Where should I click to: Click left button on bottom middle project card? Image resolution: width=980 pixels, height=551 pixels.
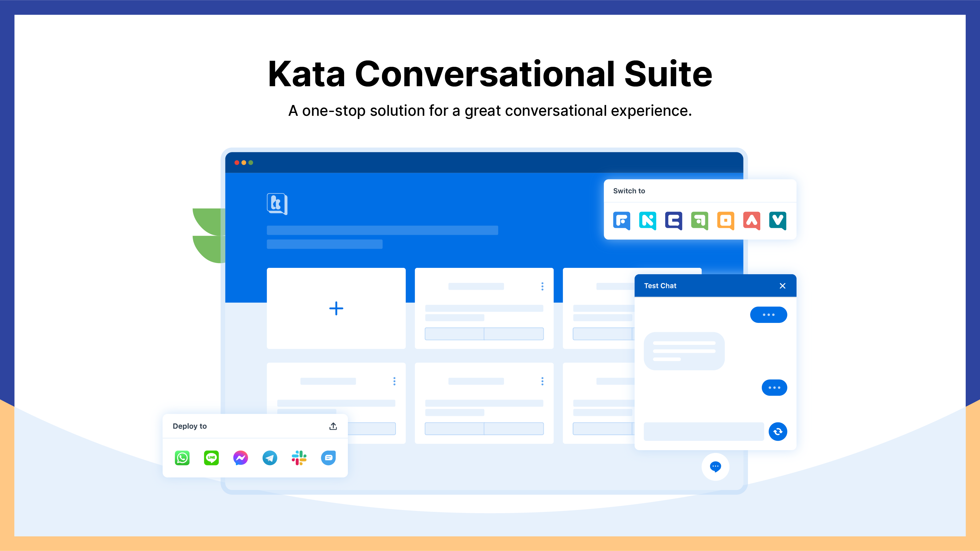[x=454, y=429]
